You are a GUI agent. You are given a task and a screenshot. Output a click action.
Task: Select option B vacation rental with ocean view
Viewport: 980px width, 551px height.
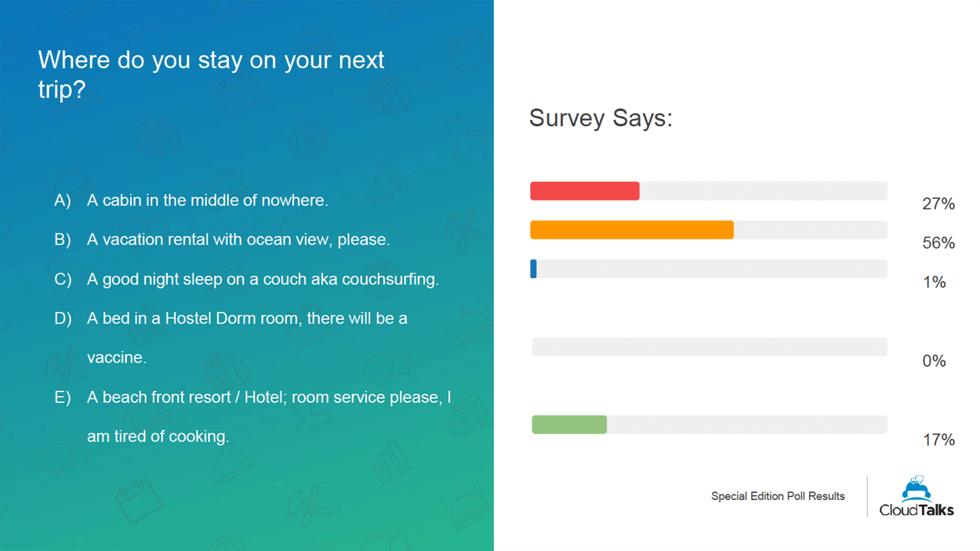221,240
